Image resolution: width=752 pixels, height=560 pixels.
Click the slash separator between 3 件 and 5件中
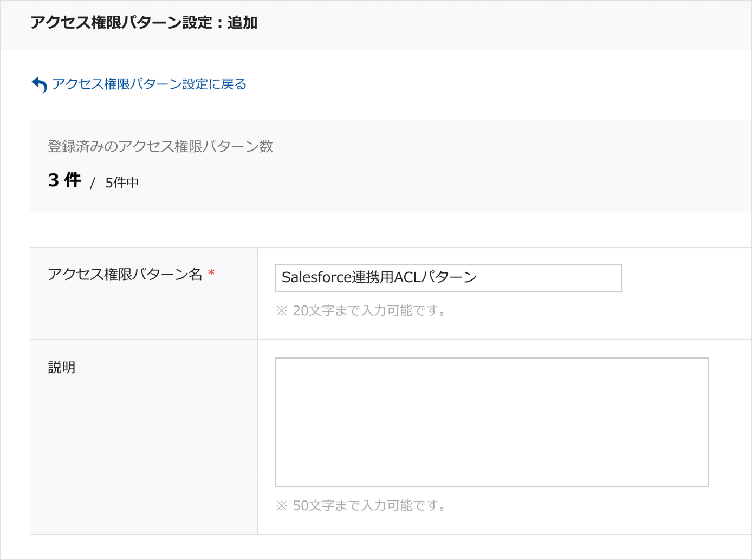pos(93,183)
